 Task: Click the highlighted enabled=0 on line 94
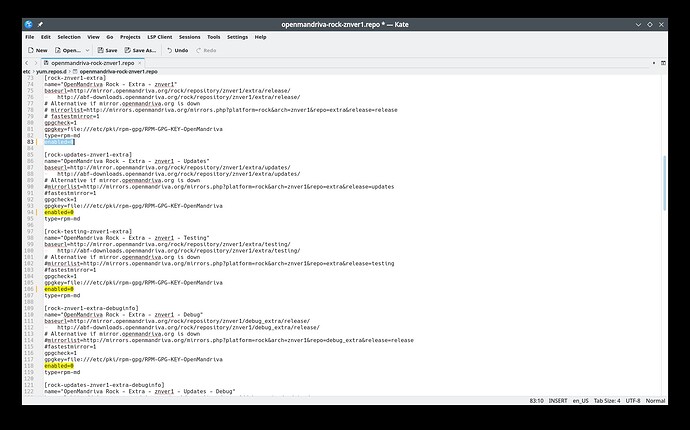tap(59, 212)
